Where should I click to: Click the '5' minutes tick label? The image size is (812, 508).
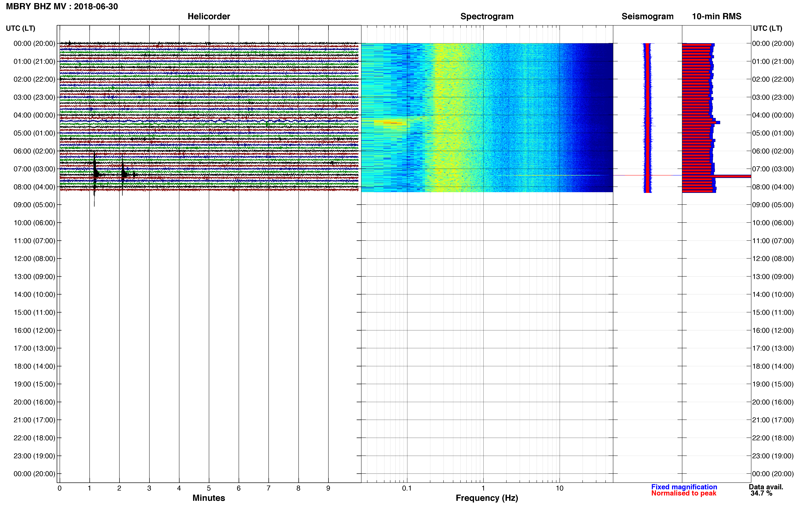pos(209,488)
